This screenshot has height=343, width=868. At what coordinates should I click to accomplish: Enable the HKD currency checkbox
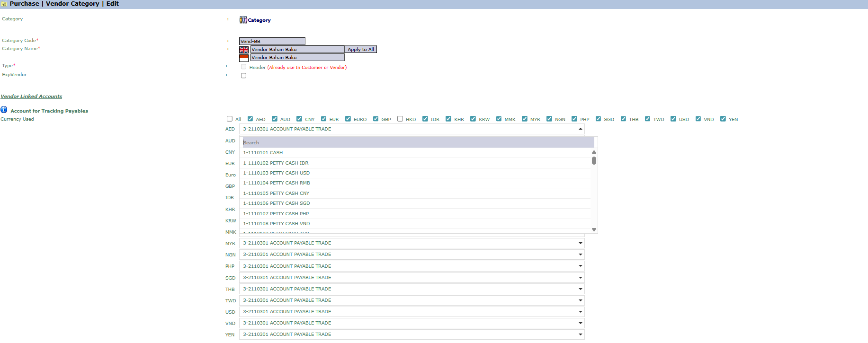pyautogui.click(x=400, y=119)
